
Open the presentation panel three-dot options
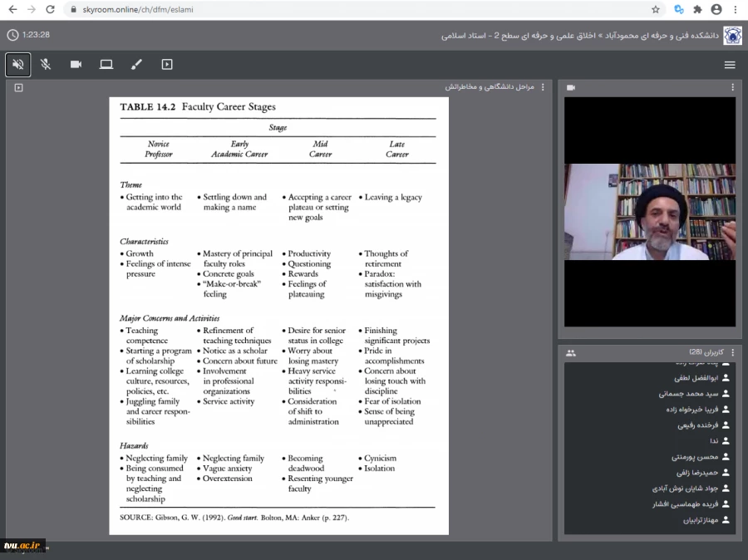543,87
